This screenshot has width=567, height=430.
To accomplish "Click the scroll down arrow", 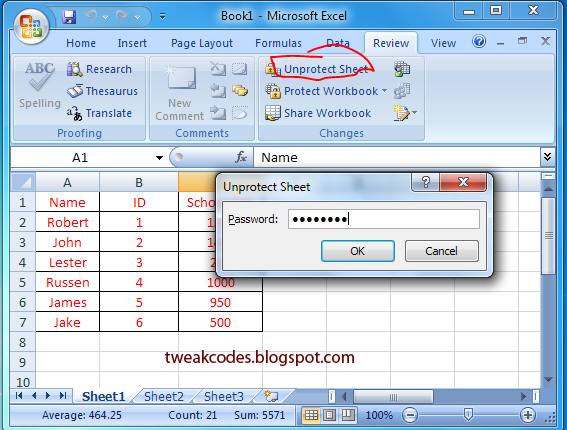I will pos(548,379).
